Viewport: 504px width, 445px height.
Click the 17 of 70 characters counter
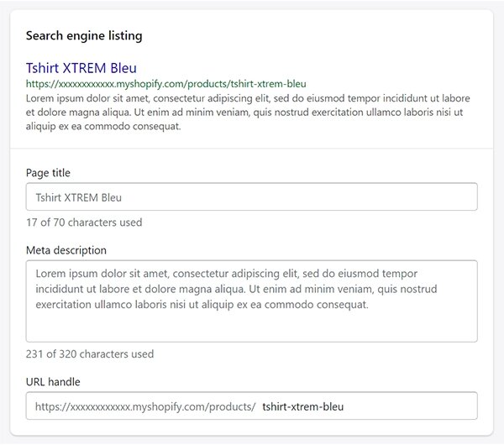pyautogui.click(x=84, y=222)
